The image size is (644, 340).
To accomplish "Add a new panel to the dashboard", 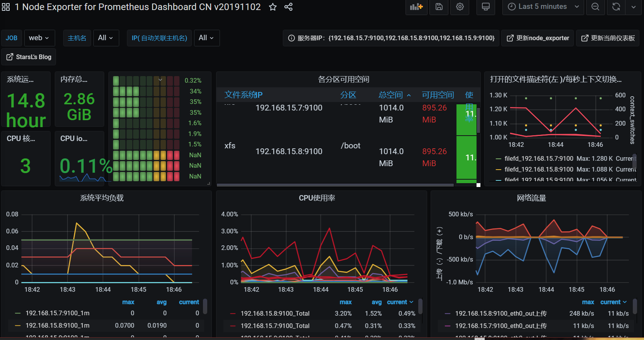I will (416, 7).
